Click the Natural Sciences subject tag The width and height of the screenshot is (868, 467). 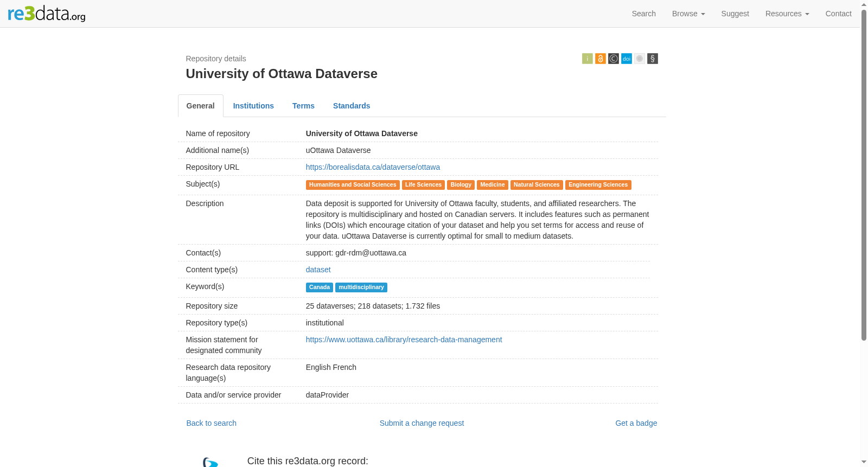pyautogui.click(x=537, y=185)
